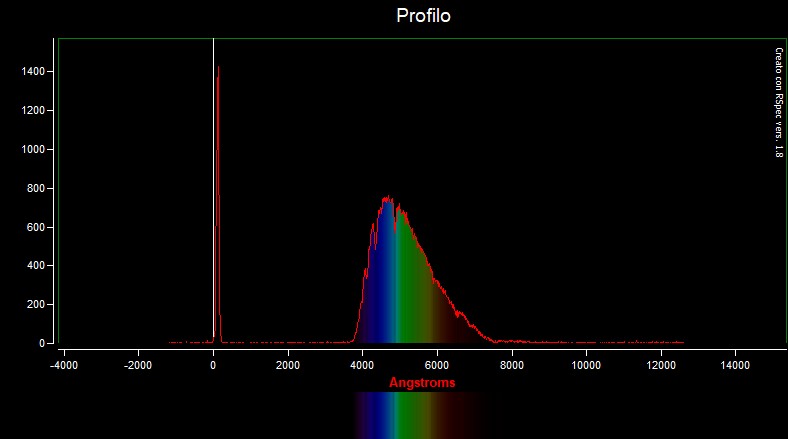Click the -4000 label on the horizontal axis

point(62,366)
